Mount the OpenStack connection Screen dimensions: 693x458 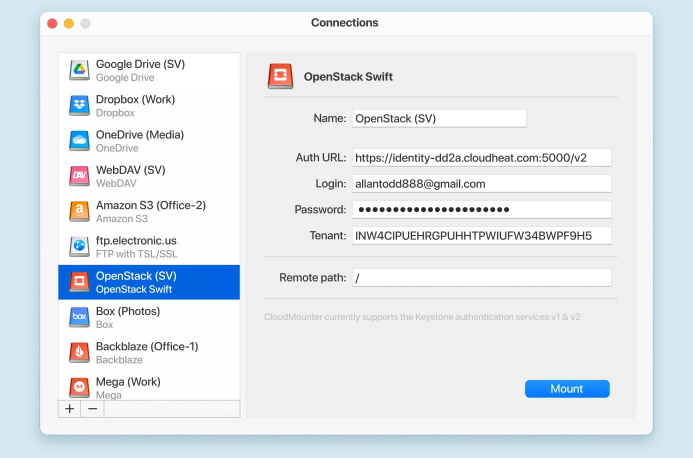point(567,389)
